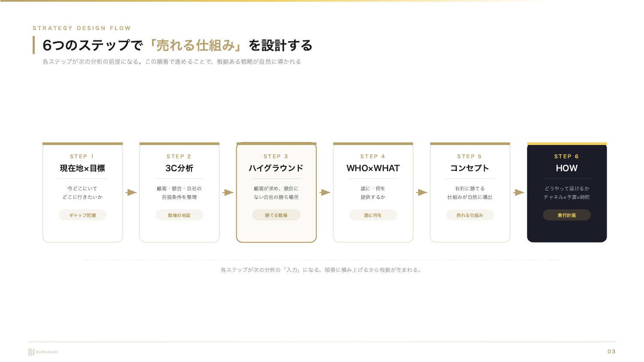Select the 戦場の地図 pill in STEP 2

pos(179,215)
